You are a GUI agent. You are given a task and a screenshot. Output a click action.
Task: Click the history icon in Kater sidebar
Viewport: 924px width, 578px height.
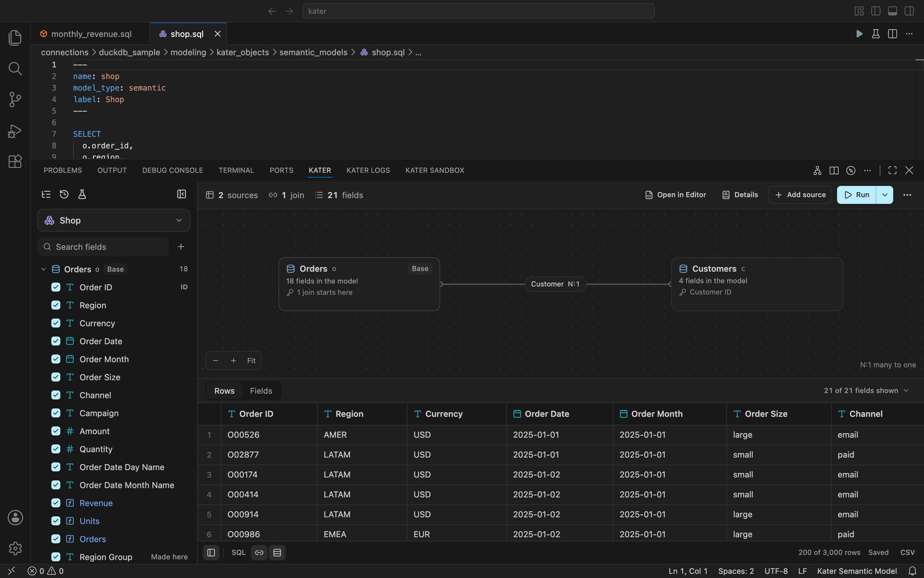click(x=64, y=194)
